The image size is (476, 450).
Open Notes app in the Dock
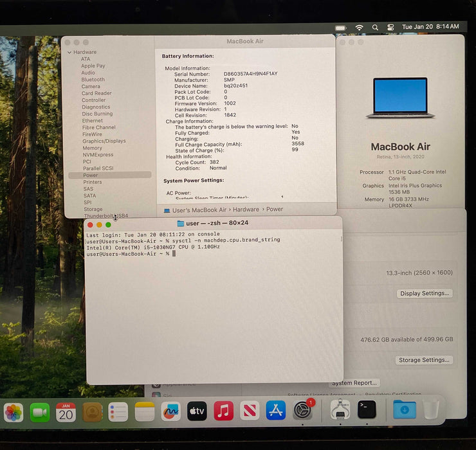[145, 412]
